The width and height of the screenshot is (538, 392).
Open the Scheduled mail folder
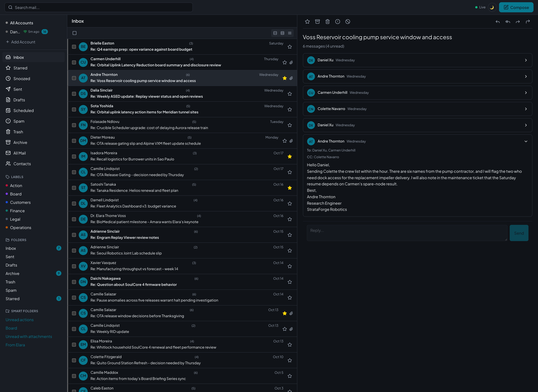[x=34, y=110]
